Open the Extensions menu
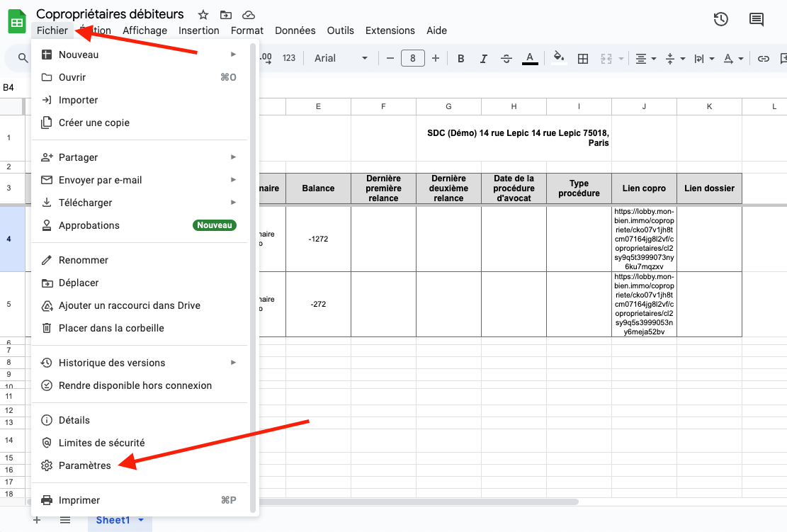The height and width of the screenshot is (532, 787). [390, 30]
